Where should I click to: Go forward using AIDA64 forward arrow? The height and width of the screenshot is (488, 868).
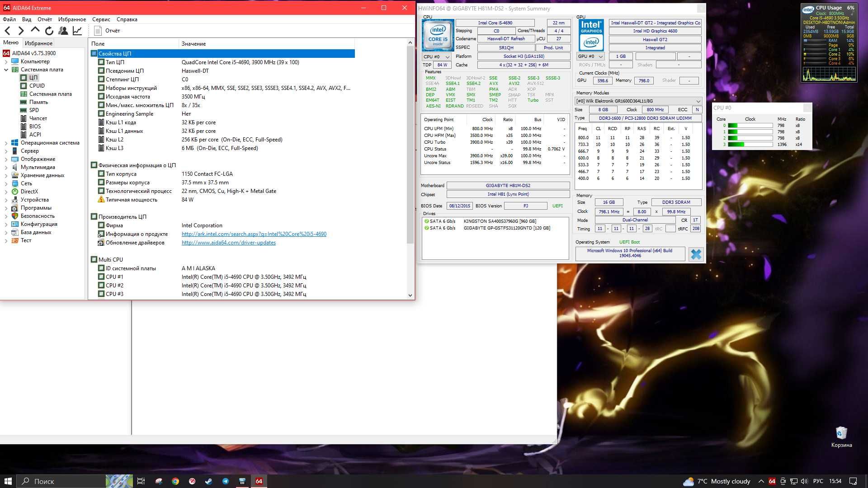pyautogui.click(x=21, y=31)
